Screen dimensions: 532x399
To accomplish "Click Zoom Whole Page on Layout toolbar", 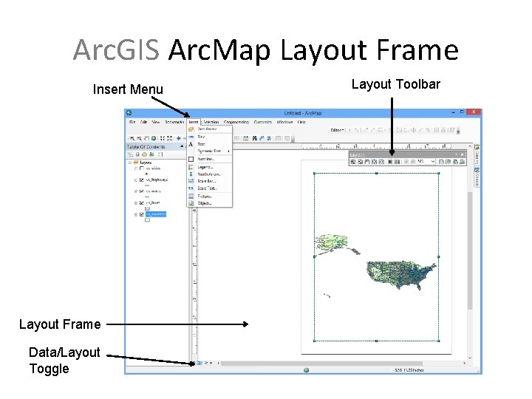I will [374, 162].
